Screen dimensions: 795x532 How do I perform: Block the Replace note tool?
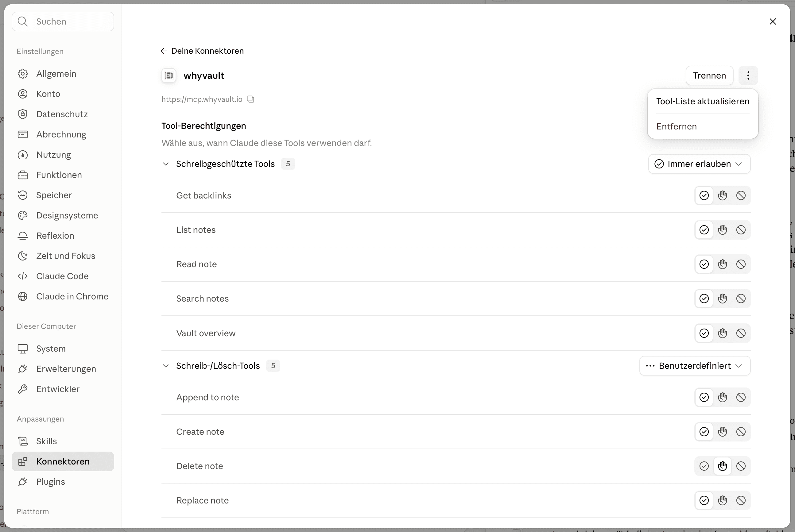click(741, 500)
